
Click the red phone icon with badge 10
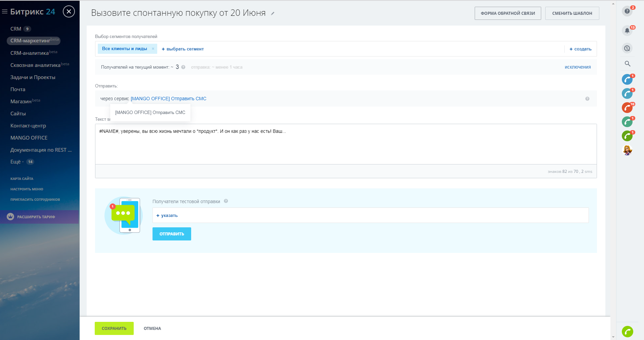pyautogui.click(x=627, y=108)
